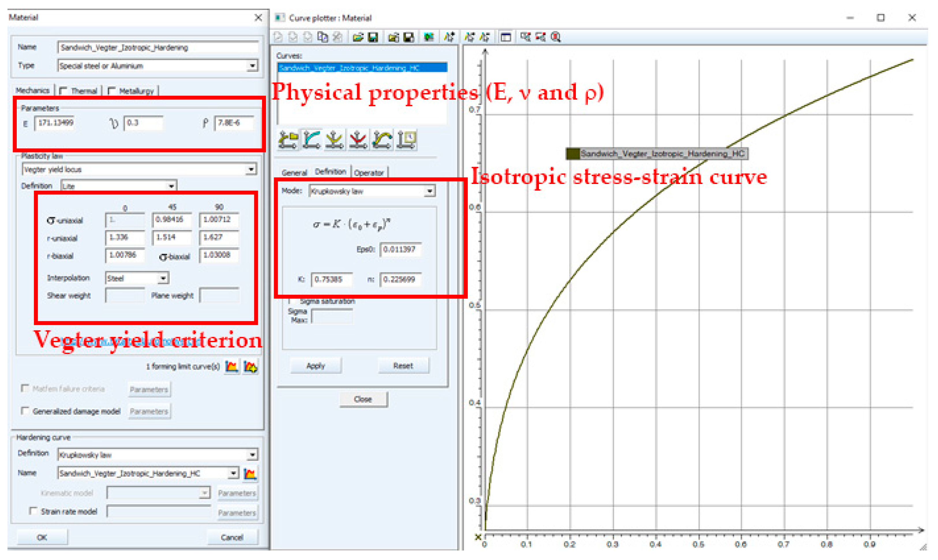The image size is (938, 560).
Task: Click the open folder icon in curve plotter toolbar
Action: pos(357,37)
